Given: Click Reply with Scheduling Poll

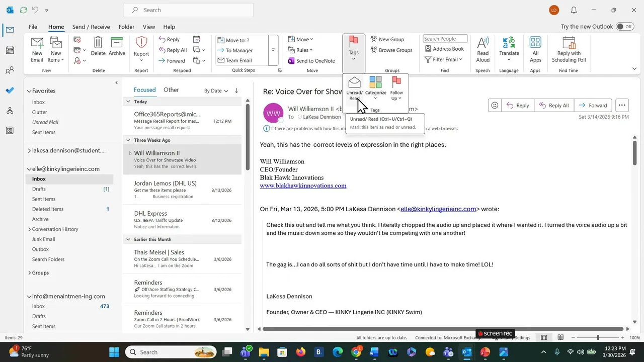Looking at the screenshot, I should click(x=569, y=49).
